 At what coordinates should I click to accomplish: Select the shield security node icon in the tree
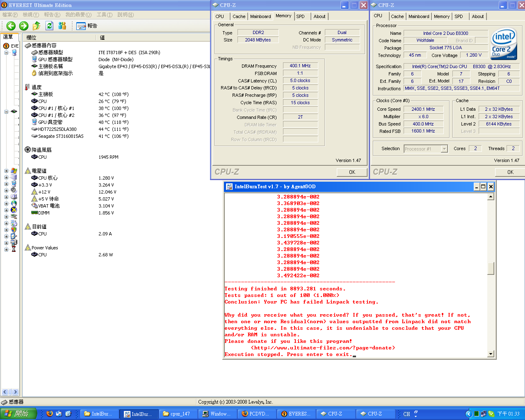[14, 230]
